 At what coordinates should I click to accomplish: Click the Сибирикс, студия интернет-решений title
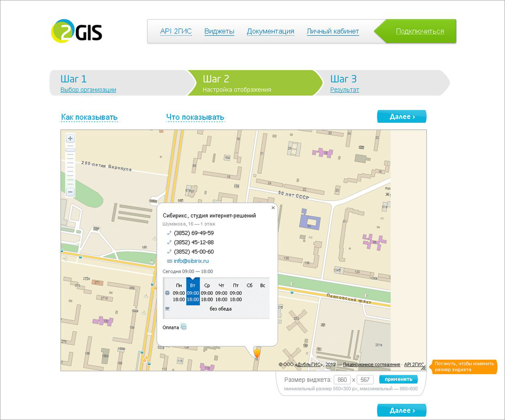(x=209, y=215)
